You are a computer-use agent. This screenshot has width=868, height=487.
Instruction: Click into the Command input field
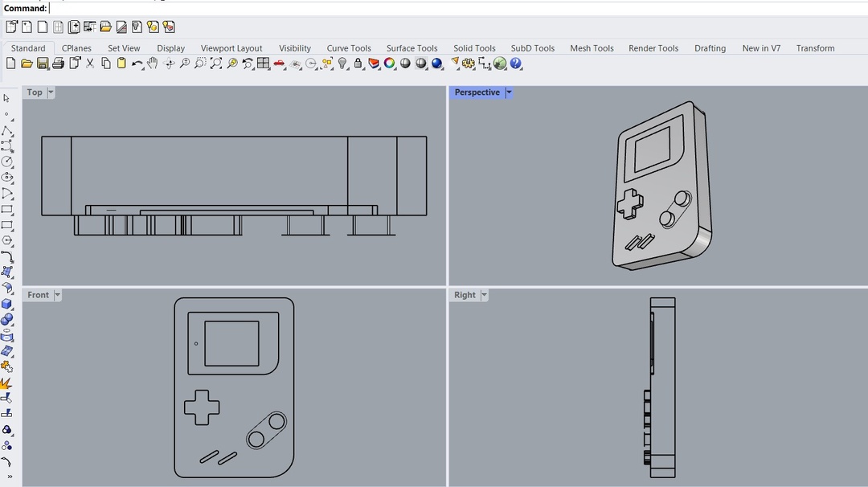coord(457,8)
